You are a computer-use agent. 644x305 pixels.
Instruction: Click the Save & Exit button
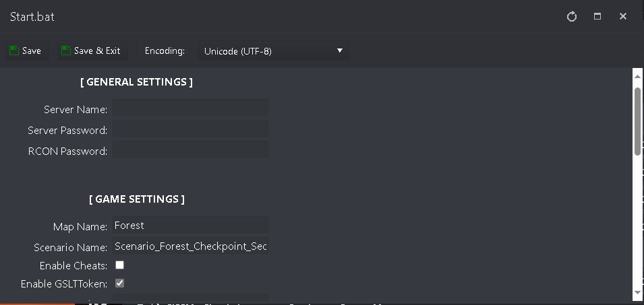[92, 51]
